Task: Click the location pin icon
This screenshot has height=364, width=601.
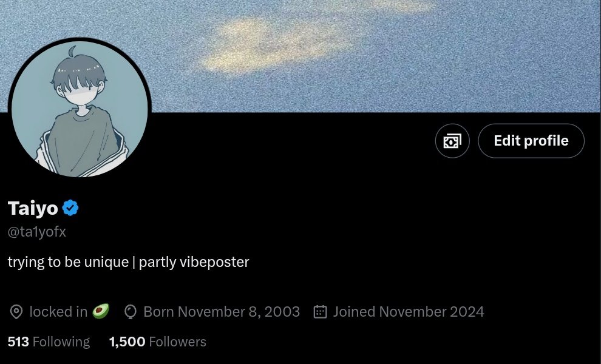Action: click(x=16, y=312)
